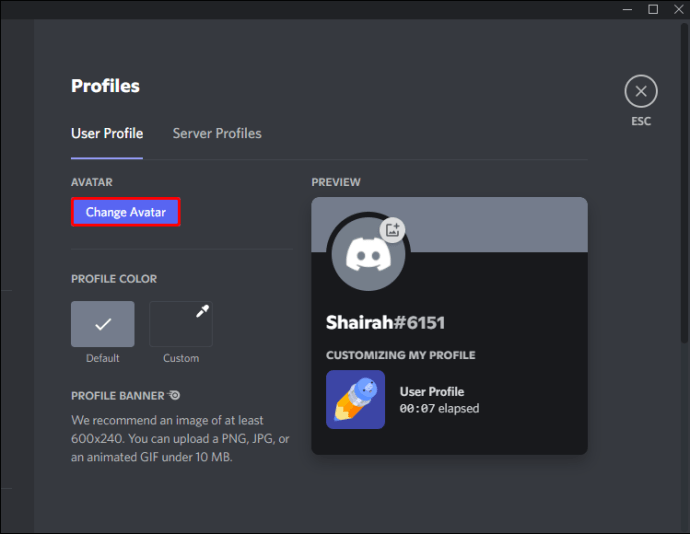Click the CUSTOMIZING MY PROFILE label
This screenshot has height=534, width=690.
400,355
